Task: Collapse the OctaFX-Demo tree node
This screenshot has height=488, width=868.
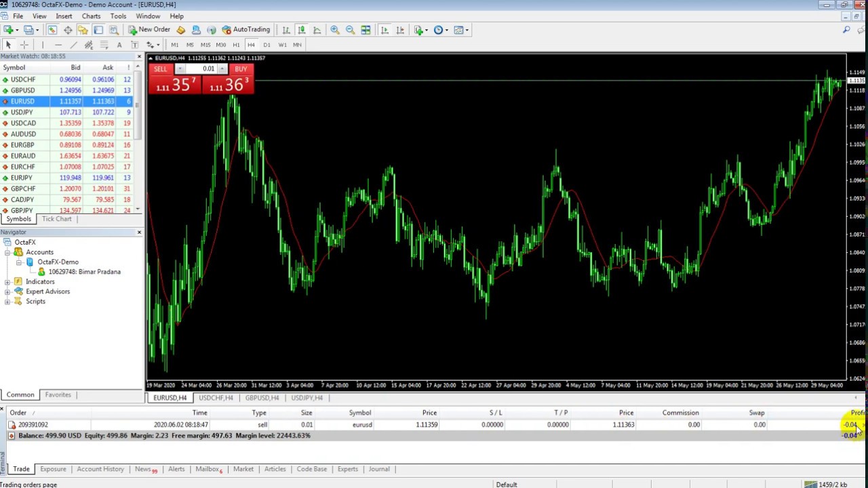Action: click(x=20, y=262)
